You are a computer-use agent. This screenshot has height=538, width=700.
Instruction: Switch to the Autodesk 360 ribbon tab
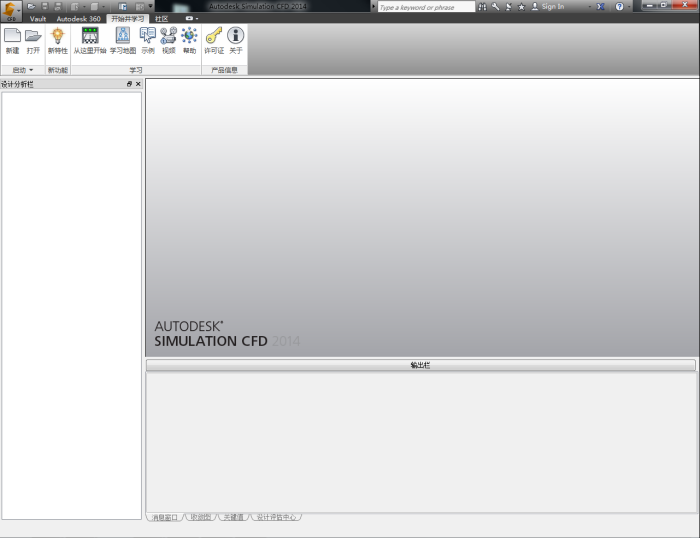[x=79, y=19]
